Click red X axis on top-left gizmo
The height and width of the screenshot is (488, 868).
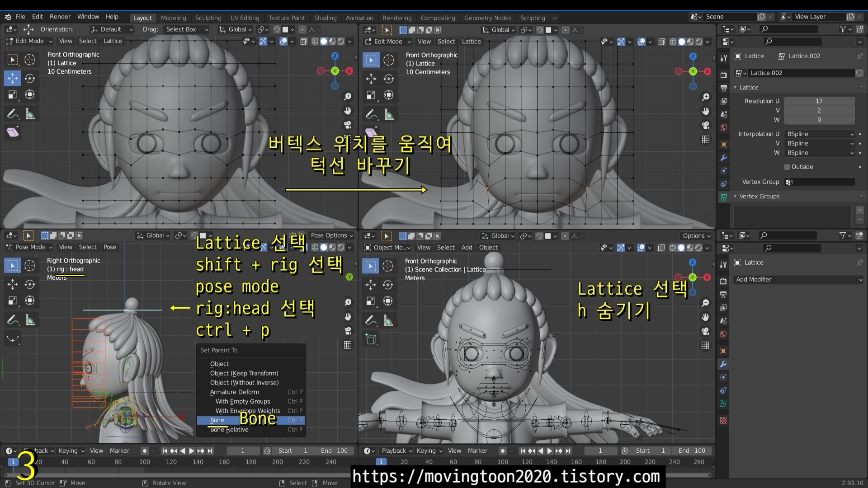pyautogui.click(x=349, y=71)
